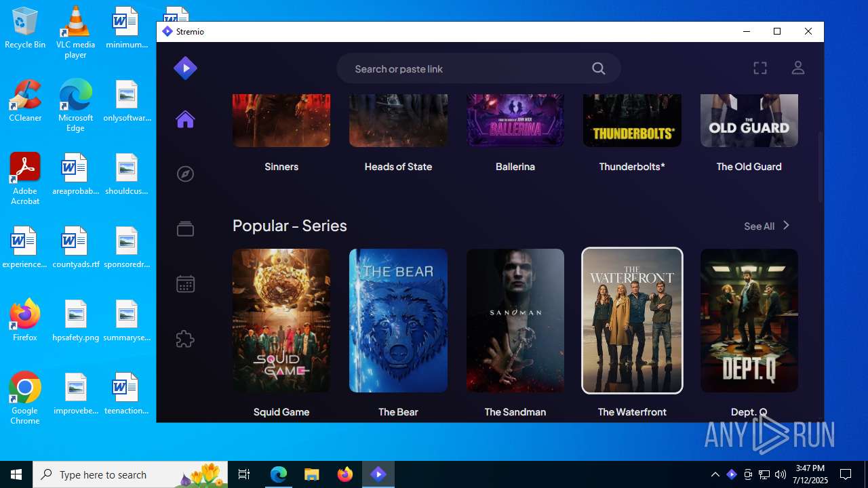Click the Thunderbolts* title text

point(632,167)
